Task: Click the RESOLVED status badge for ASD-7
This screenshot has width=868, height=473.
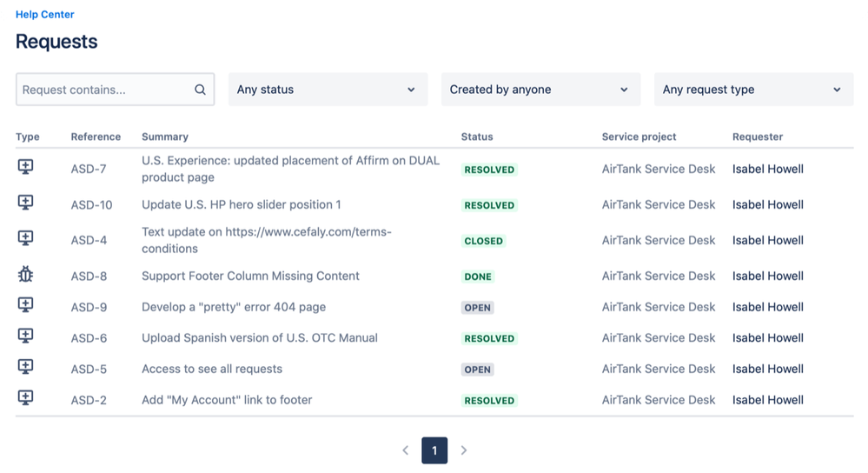Action: (489, 170)
